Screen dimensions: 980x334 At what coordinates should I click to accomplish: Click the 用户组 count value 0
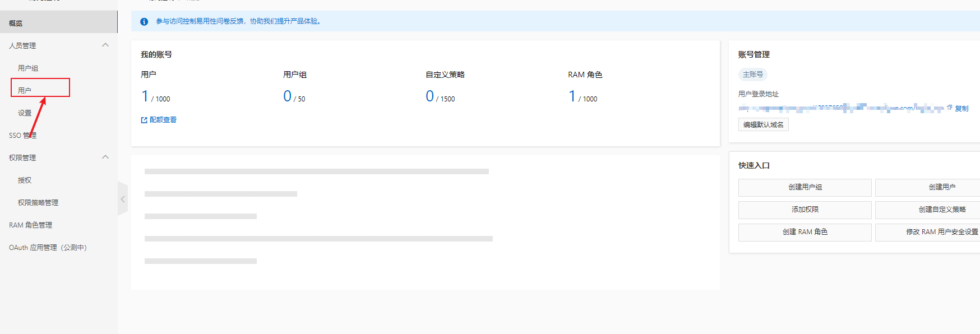[288, 96]
